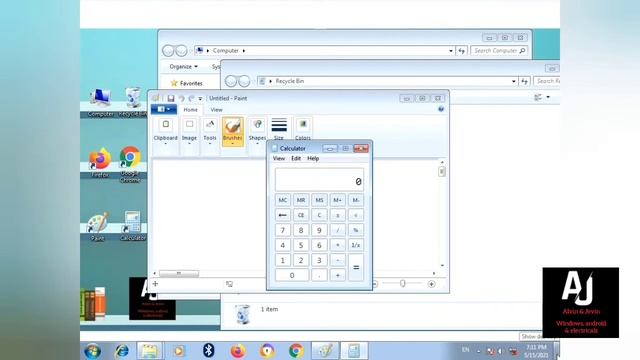
Task: Select the Calculator desktop shortcut
Action: click(x=133, y=226)
